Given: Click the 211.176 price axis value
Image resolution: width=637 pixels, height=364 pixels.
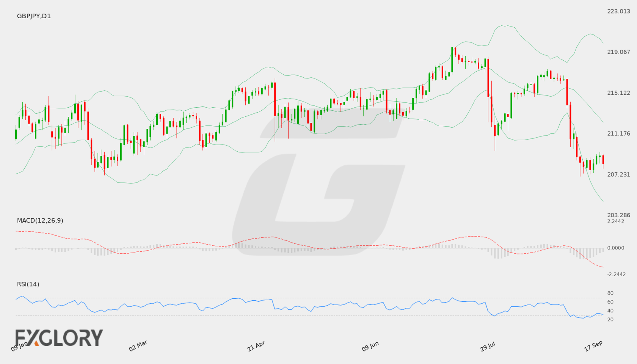Looking at the screenshot, I should 618,133.
